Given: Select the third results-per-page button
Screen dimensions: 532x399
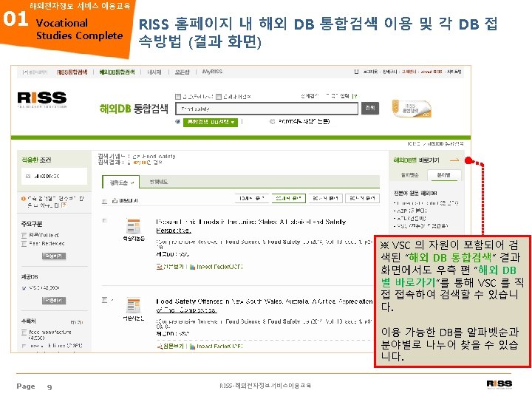Looking at the screenshot, I should tap(325, 198).
